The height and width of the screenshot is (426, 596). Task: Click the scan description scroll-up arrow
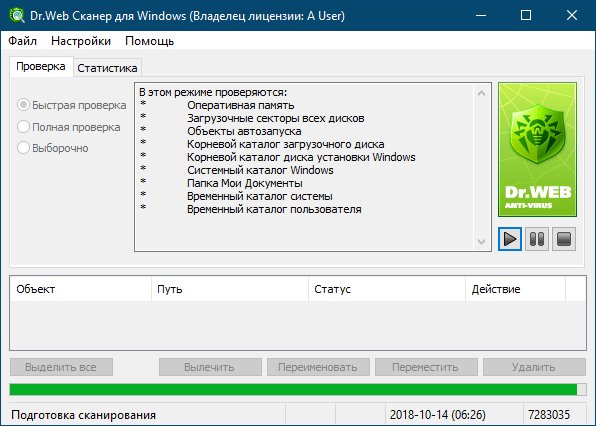click(481, 93)
